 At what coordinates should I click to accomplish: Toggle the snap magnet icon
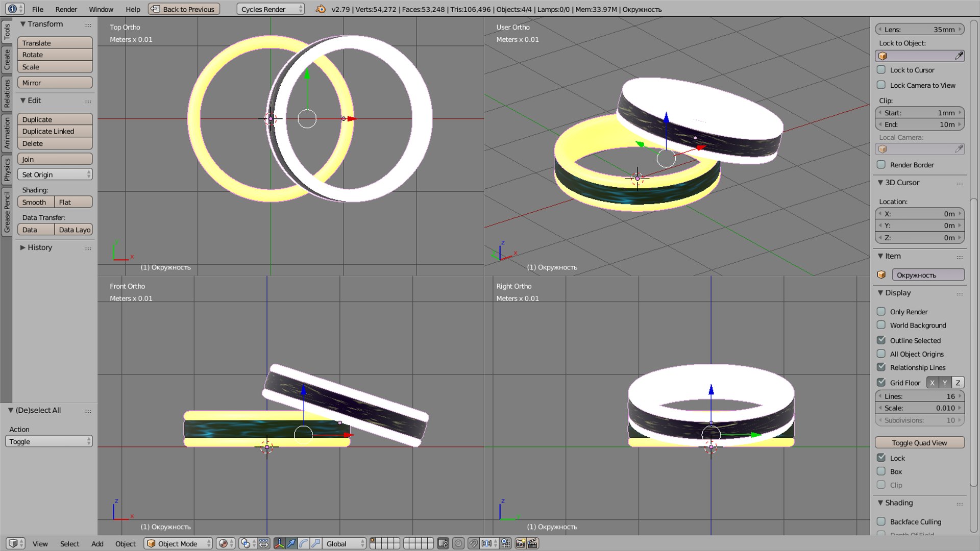point(474,543)
